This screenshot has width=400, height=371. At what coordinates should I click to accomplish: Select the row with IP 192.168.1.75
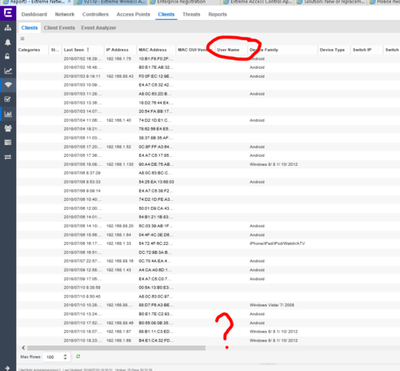[208, 59]
